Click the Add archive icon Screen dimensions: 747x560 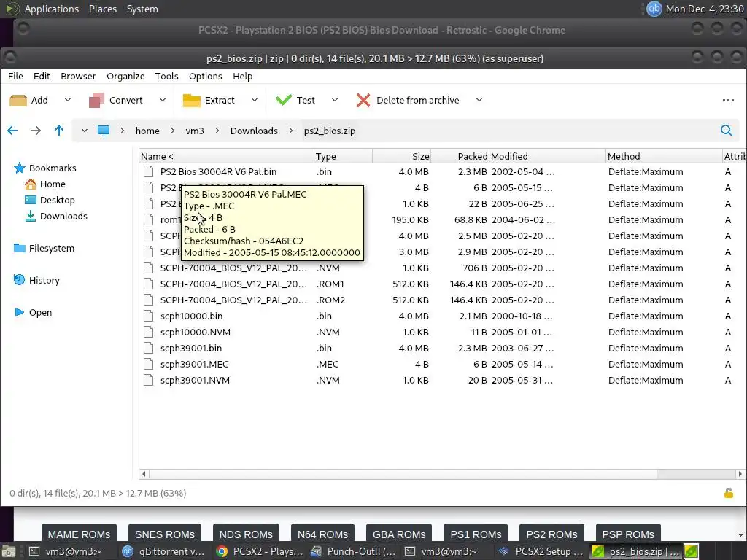[x=18, y=101]
